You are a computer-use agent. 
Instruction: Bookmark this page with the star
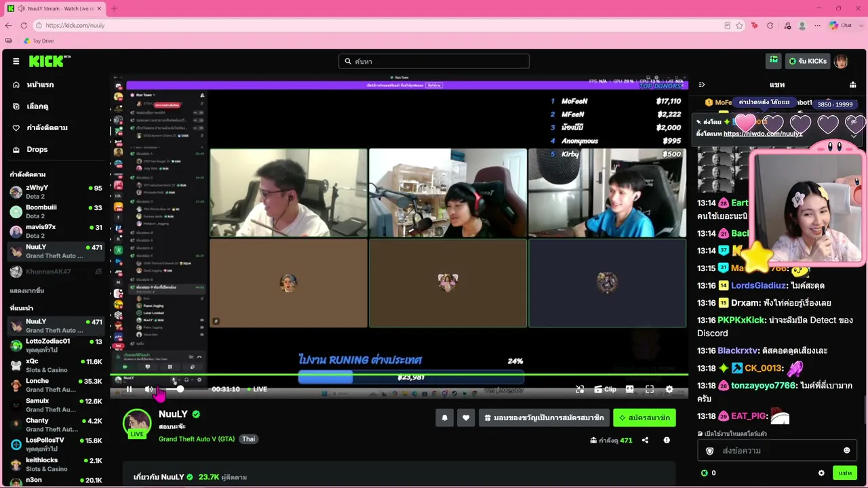coord(739,25)
